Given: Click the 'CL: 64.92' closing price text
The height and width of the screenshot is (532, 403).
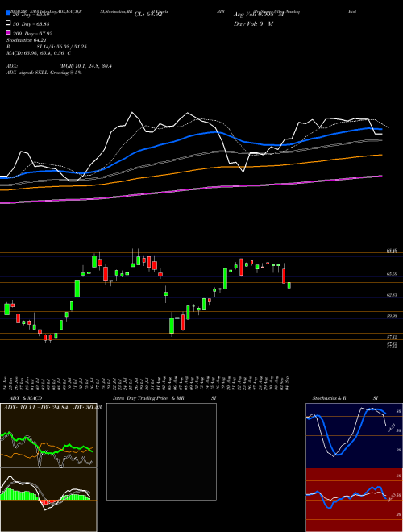Looking at the screenshot, I should (x=148, y=15).
